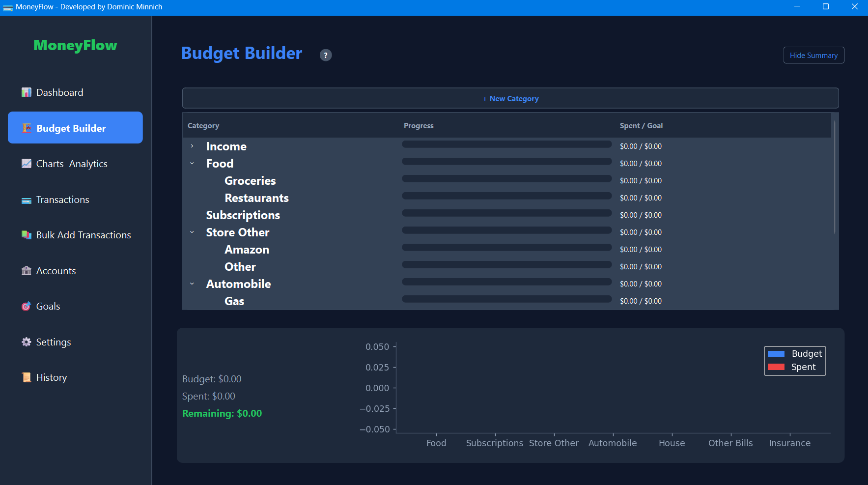Select the Dashboard icon in the sidebar
This screenshot has width=868, height=485.
(x=26, y=92)
